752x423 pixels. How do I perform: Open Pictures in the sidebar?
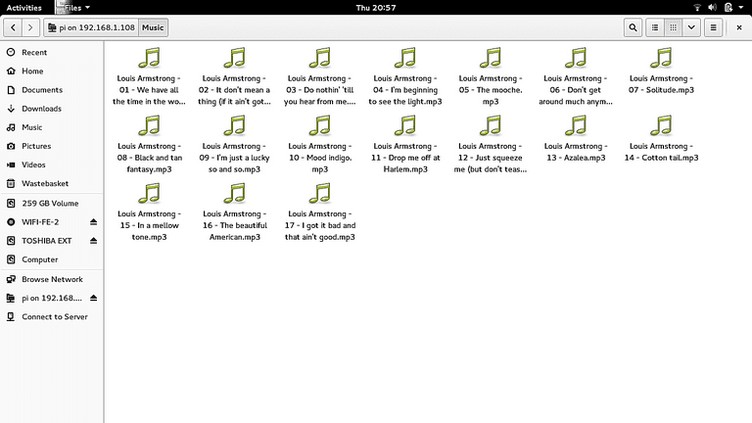[x=51, y=146]
